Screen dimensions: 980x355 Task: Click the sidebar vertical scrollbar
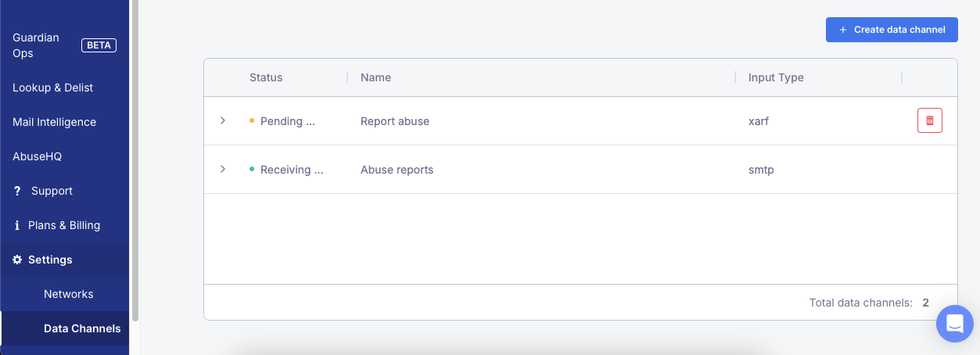click(135, 156)
